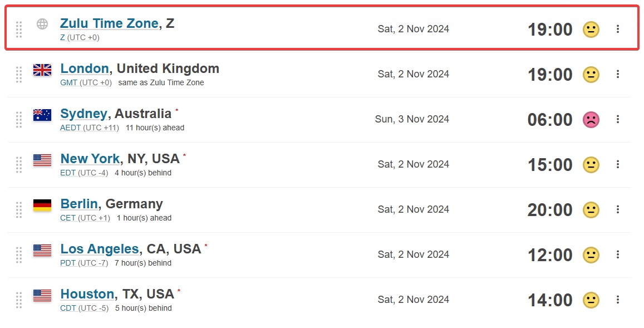Screen dimensions: 644x328
Task: Click the neutral face icon on London row
Action: pyautogui.click(x=591, y=75)
